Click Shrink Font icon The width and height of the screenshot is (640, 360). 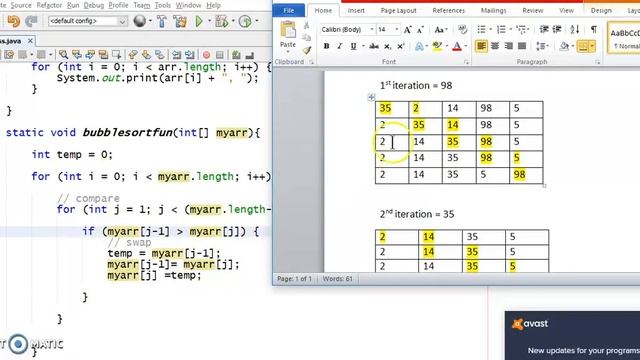(420, 29)
